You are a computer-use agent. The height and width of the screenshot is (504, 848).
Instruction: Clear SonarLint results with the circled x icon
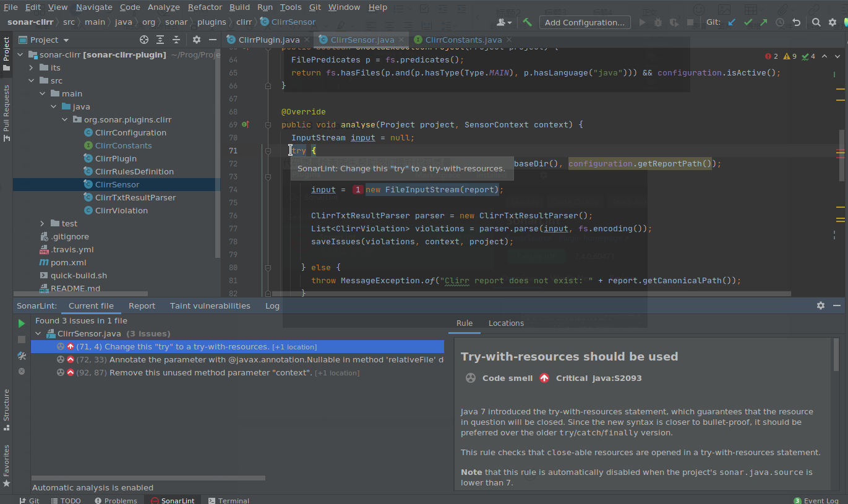22,371
